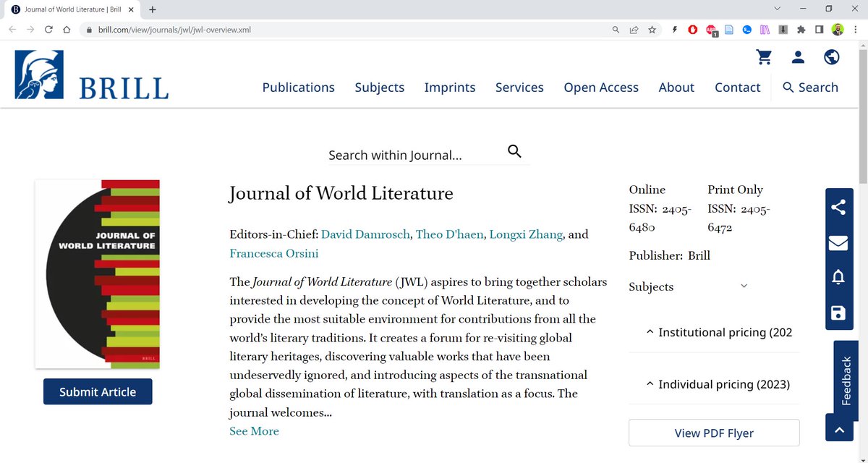868x463 pixels.
Task: Click the globe language selector icon
Action: click(832, 57)
